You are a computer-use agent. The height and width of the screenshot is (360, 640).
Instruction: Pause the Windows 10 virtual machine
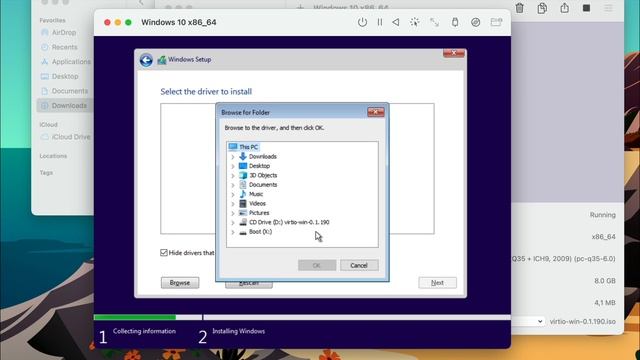tap(380, 22)
